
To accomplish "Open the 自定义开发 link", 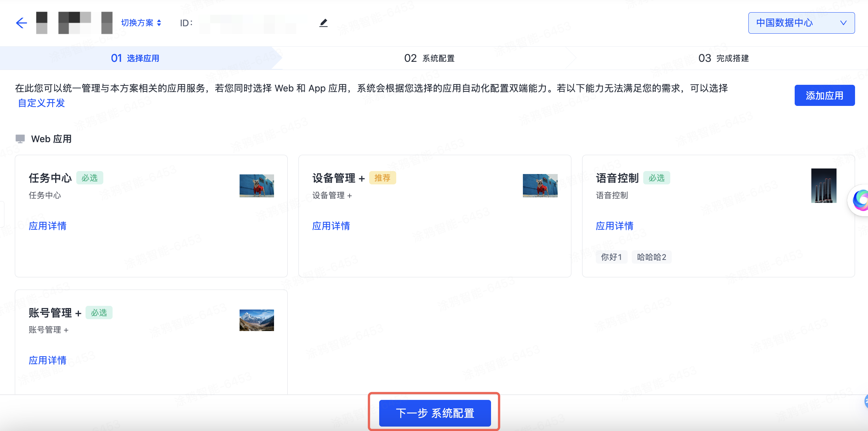I will click(41, 103).
